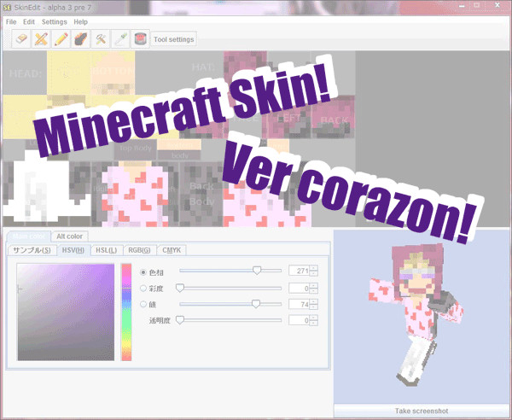Open the Settings menu
512x420 pixels.
[55, 22]
